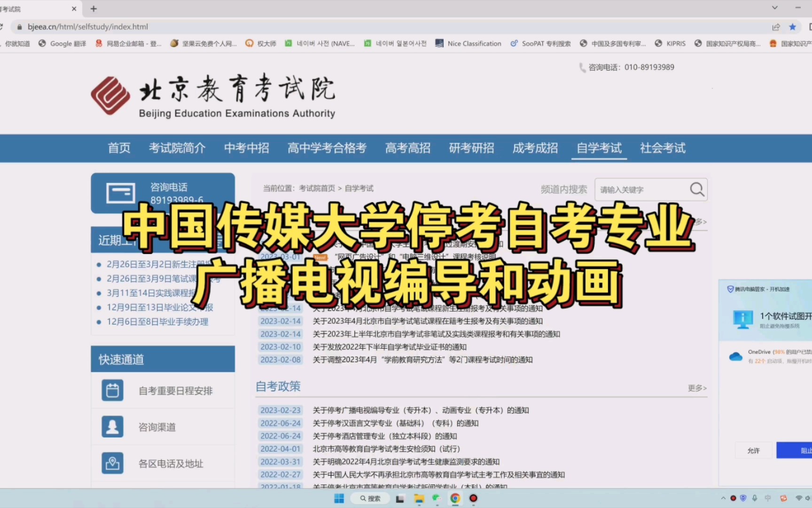The height and width of the screenshot is (508, 812).
Task: Click the share page icon in address bar
Action: coord(776,27)
